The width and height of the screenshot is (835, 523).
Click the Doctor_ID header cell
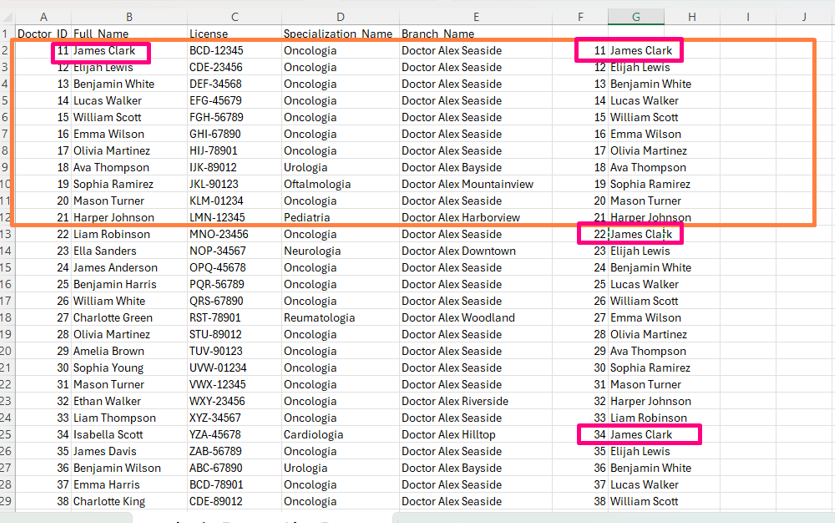(42, 34)
